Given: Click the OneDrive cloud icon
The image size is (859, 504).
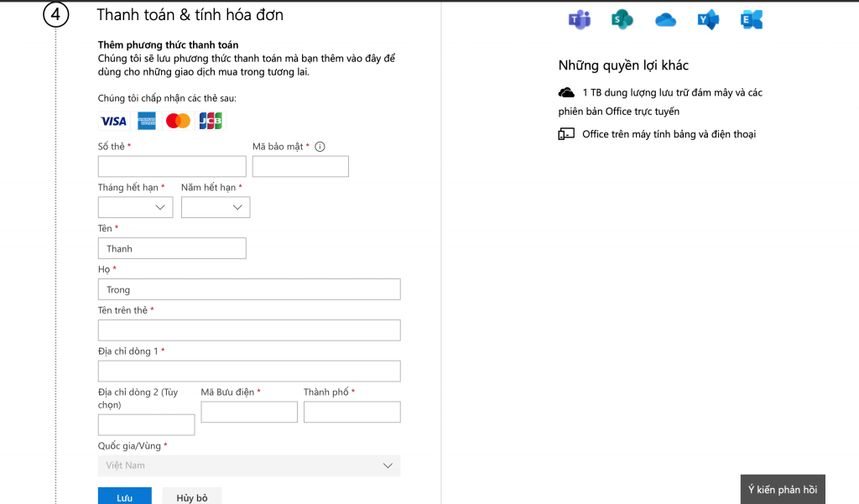Looking at the screenshot, I should coord(665,20).
